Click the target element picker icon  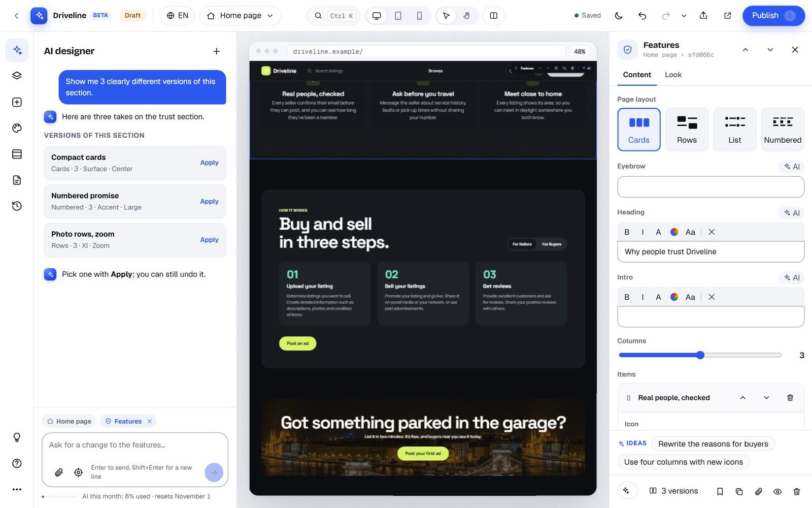click(x=78, y=472)
